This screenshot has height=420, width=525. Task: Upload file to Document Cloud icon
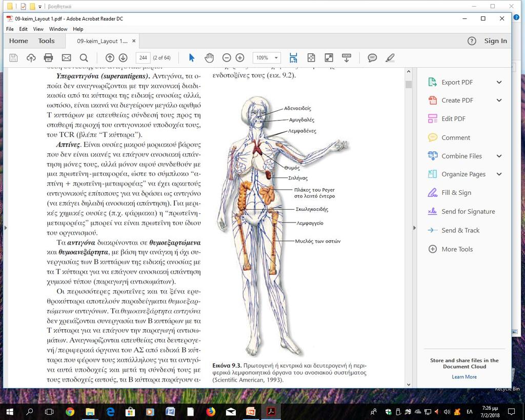coord(31,58)
